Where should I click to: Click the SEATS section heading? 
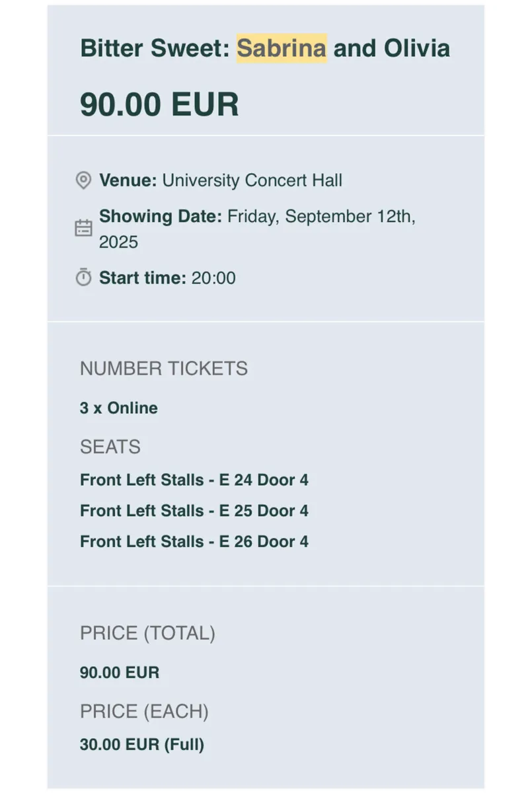pyautogui.click(x=110, y=447)
